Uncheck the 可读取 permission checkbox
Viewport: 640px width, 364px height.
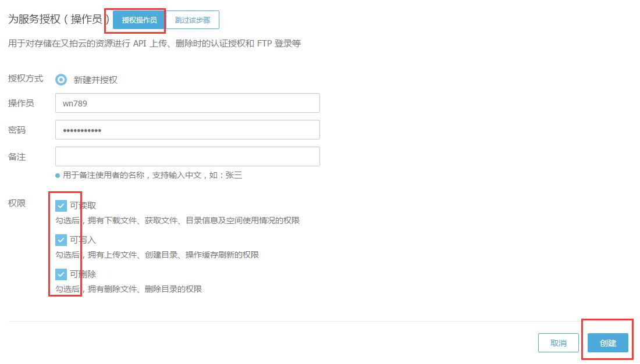[x=61, y=205]
